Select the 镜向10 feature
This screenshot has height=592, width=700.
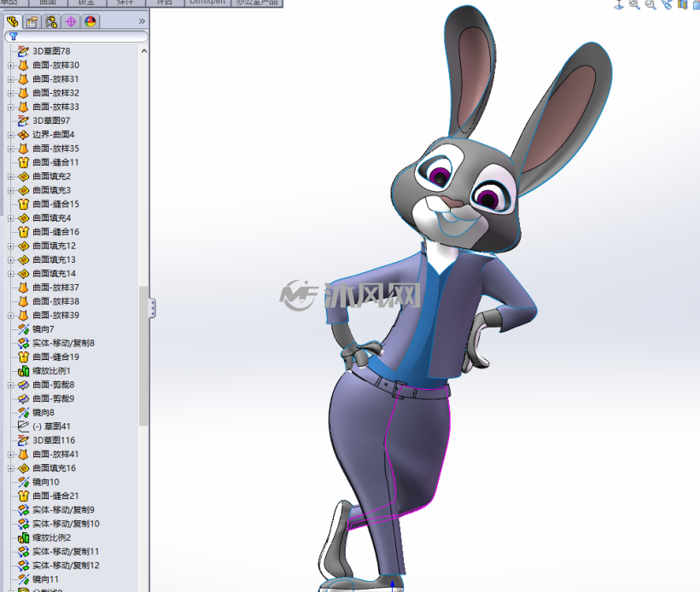(45, 482)
